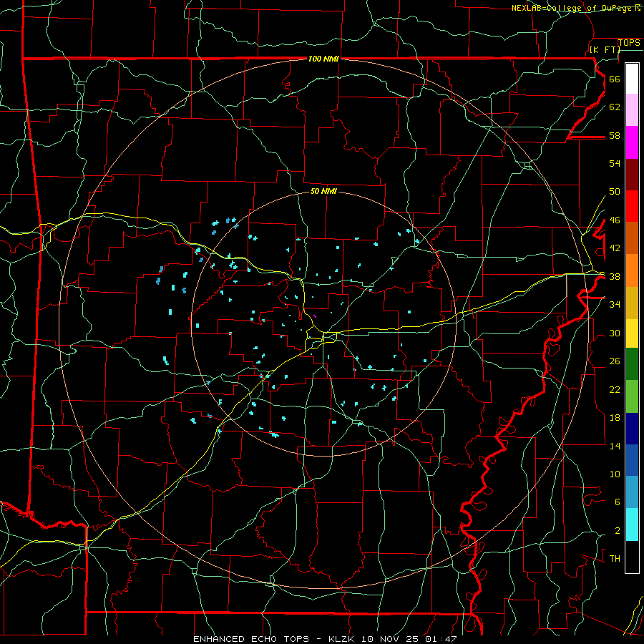
Task: Click the "54" legend value
Action: tap(615, 163)
